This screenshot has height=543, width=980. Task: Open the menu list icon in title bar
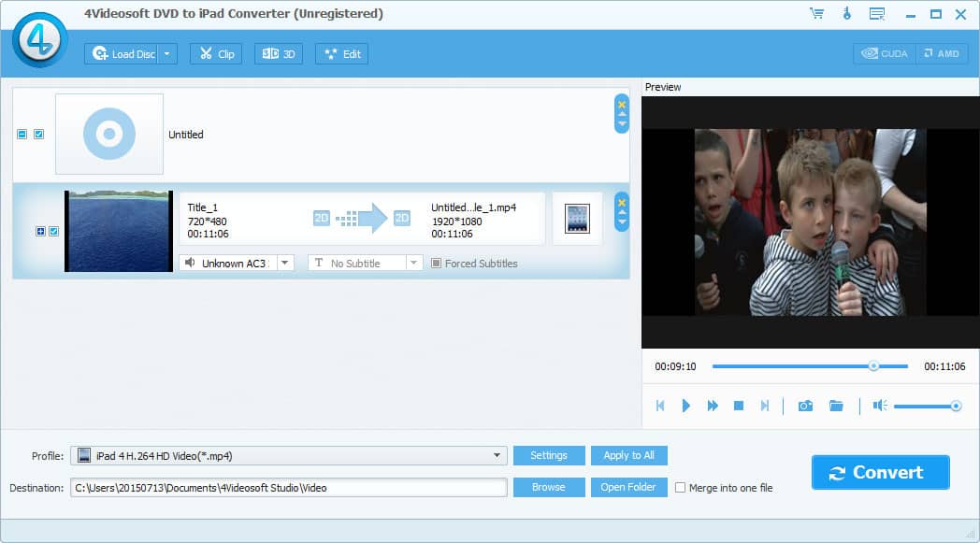coord(877,14)
